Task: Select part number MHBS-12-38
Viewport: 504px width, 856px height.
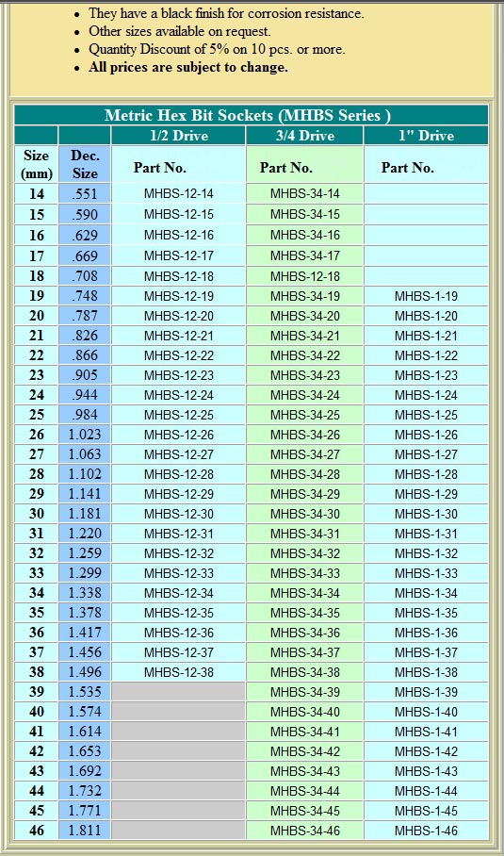Action: point(178,672)
